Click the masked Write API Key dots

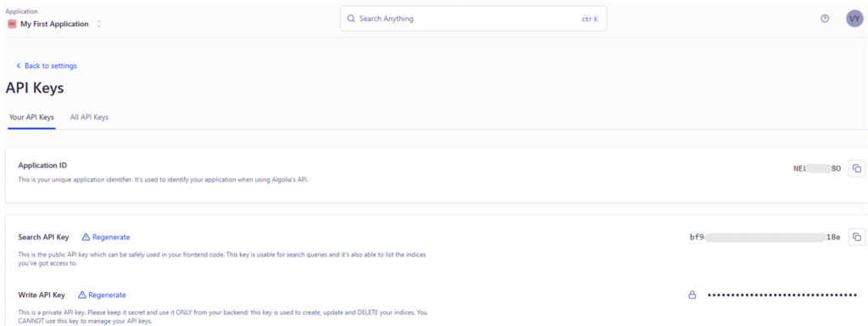coord(782,295)
